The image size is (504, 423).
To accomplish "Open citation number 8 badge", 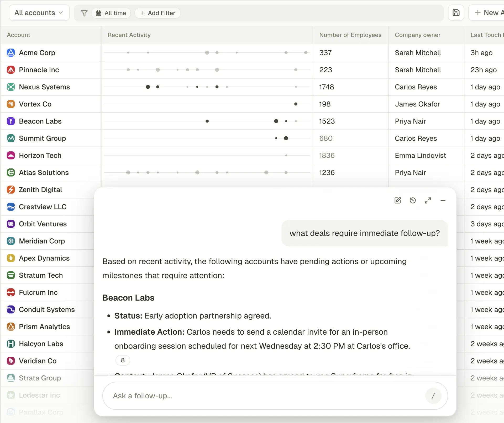I will click(x=123, y=360).
